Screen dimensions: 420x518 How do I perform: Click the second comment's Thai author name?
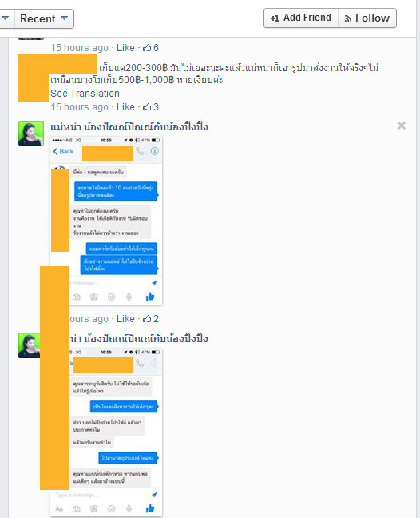click(x=138, y=339)
